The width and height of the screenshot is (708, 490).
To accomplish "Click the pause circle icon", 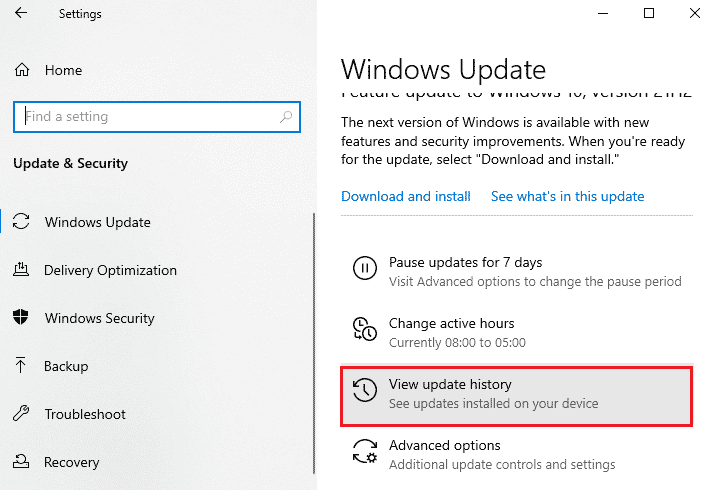I will tap(364, 268).
